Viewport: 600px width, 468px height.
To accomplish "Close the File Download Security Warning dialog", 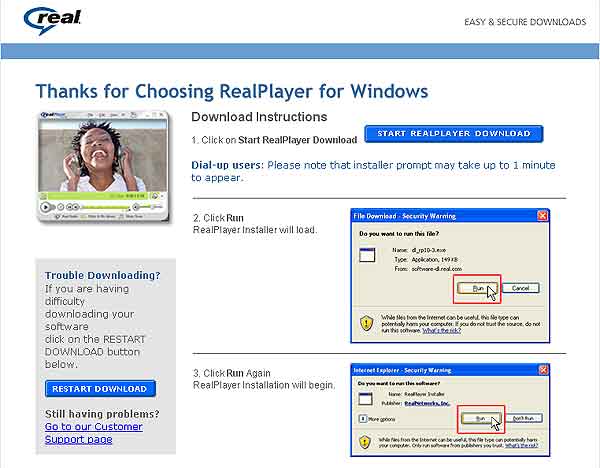I will click(x=542, y=215).
